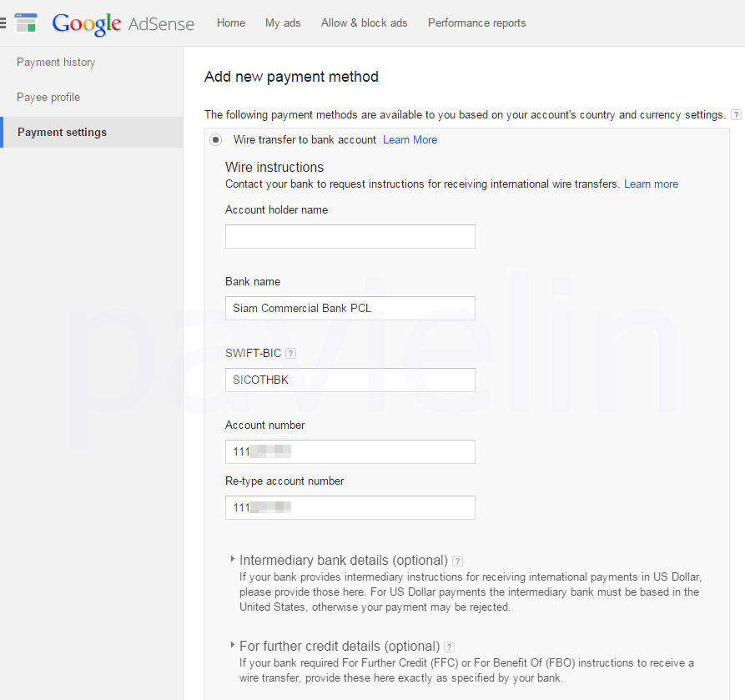Click the SWIFT-BIC help question mark

click(290, 354)
